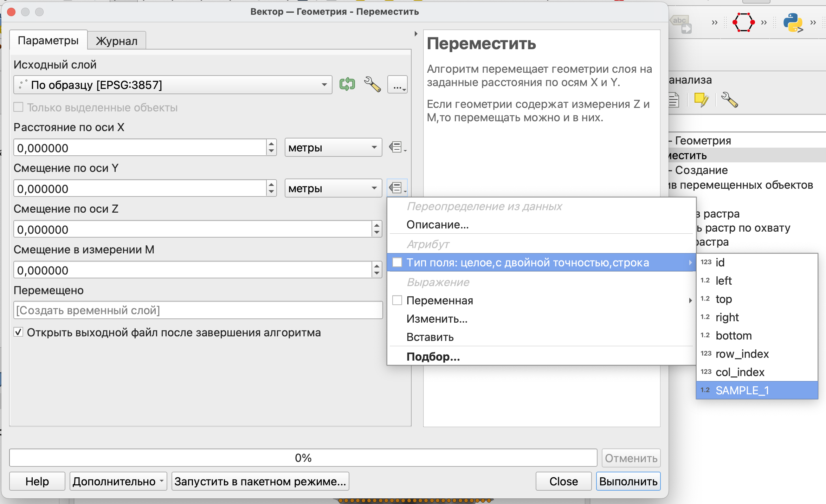This screenshot has height=504, width=826.
Task: Open data-defined override for X distance
Action: (397, 147)
